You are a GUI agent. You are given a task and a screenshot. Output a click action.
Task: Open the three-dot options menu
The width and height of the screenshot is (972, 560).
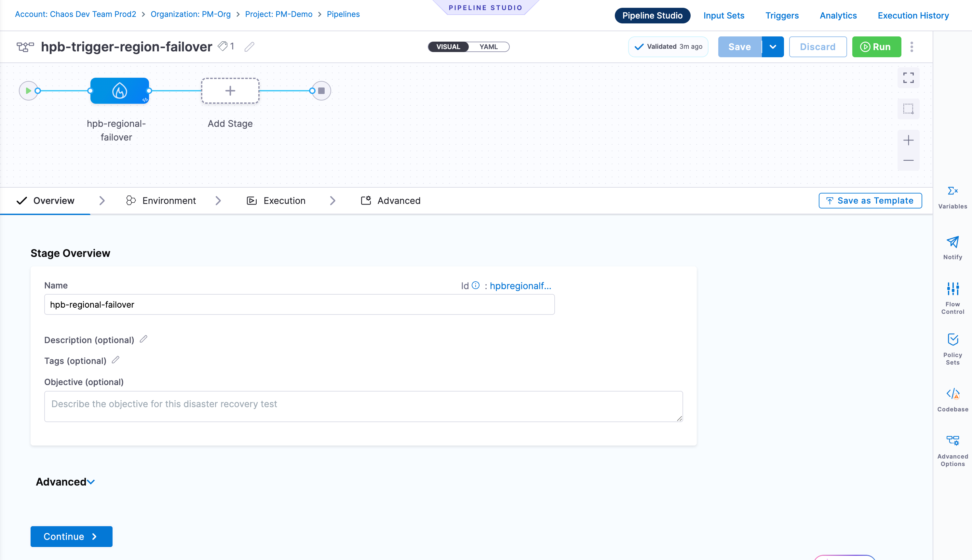coord(911,47)
